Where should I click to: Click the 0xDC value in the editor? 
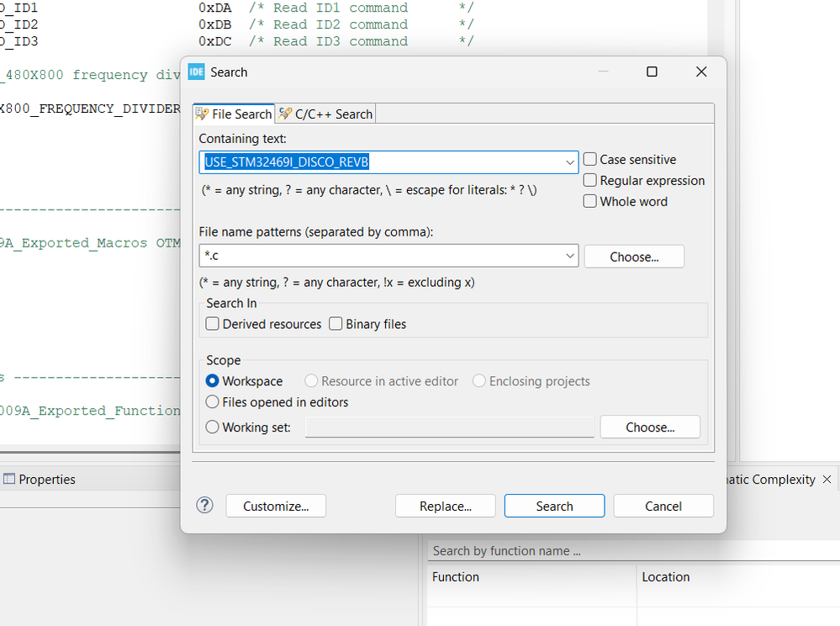[x=214, y=41]
